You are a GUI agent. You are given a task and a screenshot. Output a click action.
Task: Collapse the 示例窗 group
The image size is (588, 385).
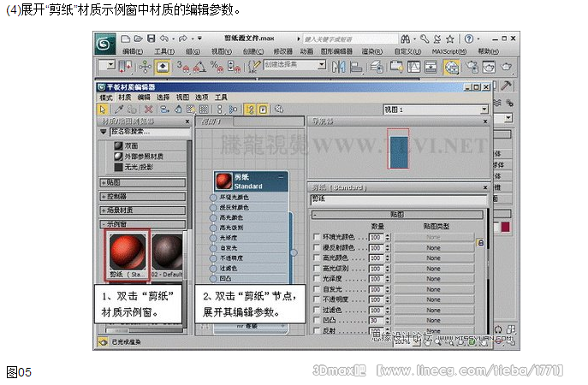coord(143,224)
